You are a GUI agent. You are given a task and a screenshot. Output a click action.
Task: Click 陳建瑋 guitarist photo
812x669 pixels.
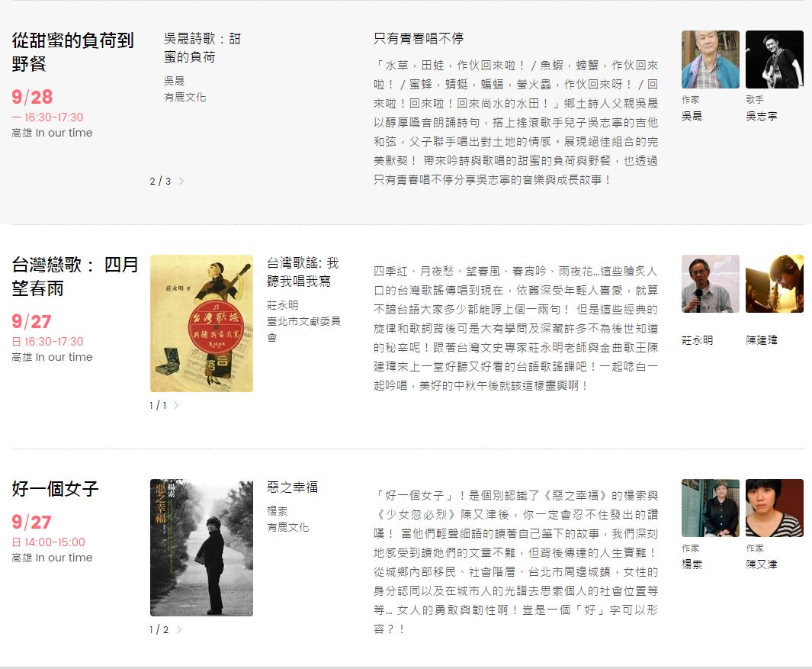774,284
